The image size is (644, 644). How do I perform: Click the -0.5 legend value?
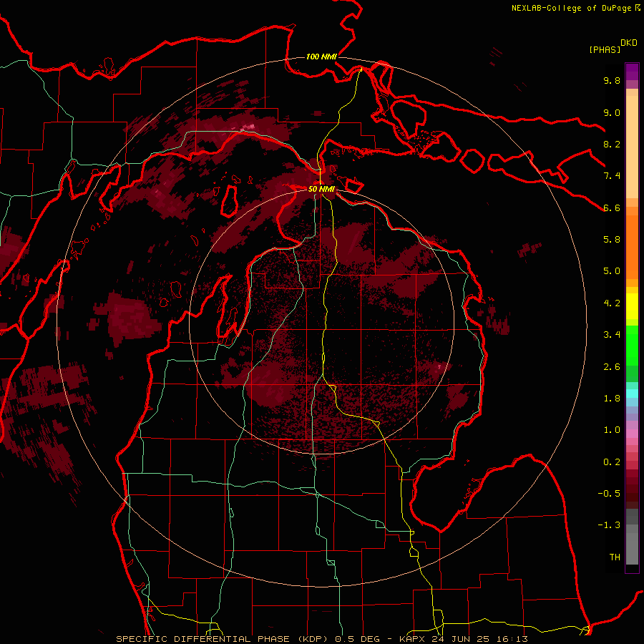(609, 494)
